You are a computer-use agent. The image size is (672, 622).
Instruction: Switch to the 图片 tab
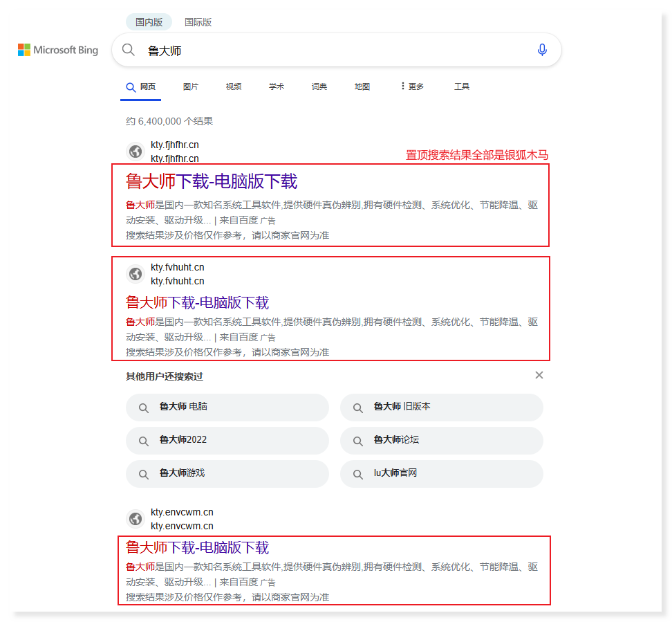[191, 86]
